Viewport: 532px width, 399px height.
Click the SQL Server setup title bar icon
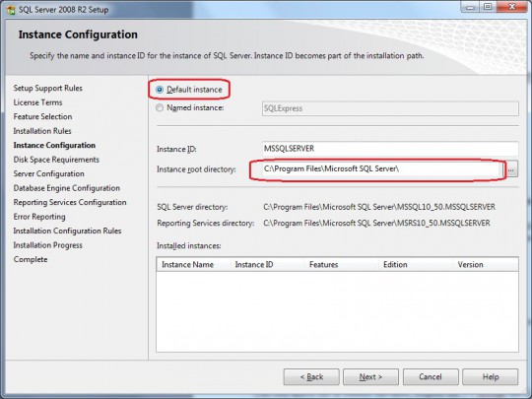pos(11,10)
